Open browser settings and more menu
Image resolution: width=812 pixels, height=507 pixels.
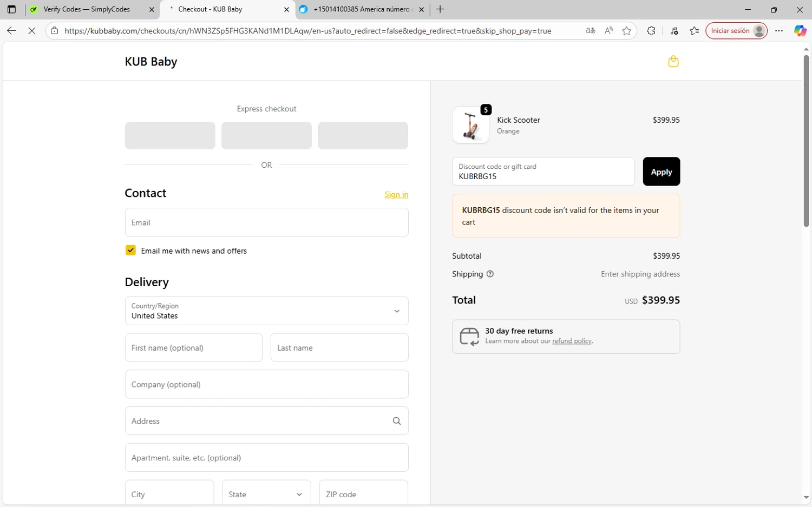[779, 31]
